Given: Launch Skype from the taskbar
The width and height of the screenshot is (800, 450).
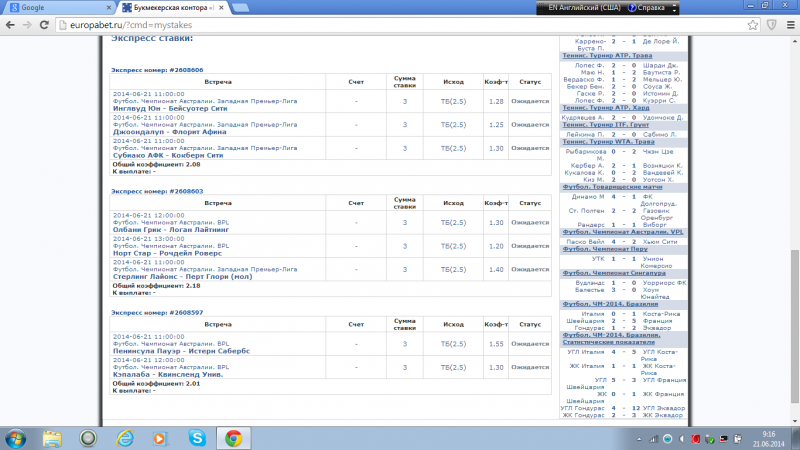Looking at the screenshot, I should [x=195, y=438].
